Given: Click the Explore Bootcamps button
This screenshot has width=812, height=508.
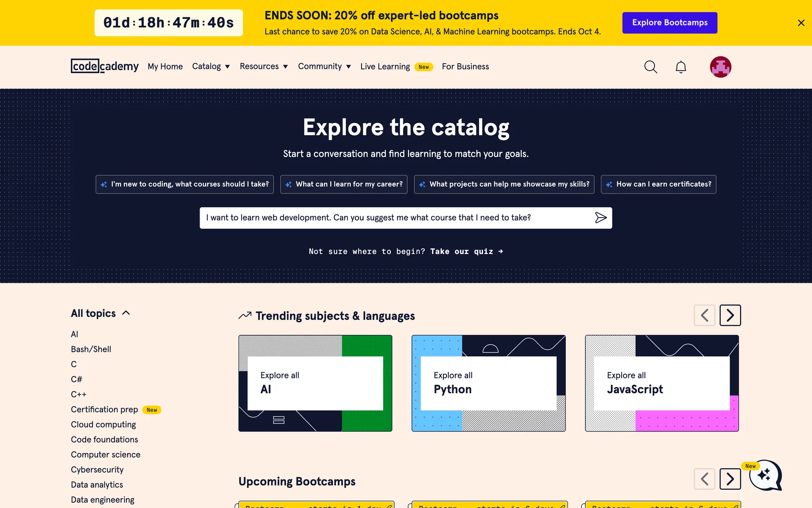Looking at the screenshot, I should click(x=669, y=23).
